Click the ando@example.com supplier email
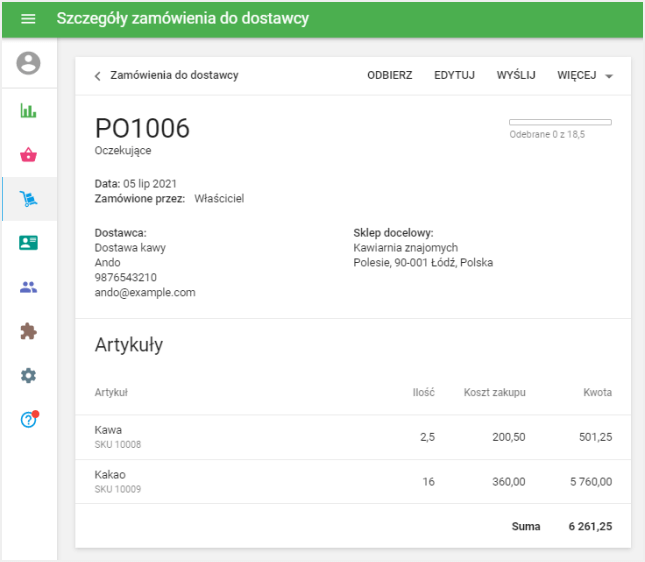645x562 pixels. (x=145, y=293)
